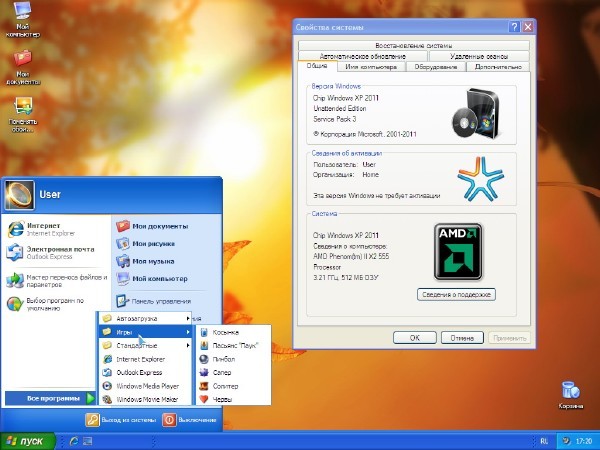This screenshot has height=450, width=600.
Task: Select the Общие tab
Action: click(x=317, y=66)
